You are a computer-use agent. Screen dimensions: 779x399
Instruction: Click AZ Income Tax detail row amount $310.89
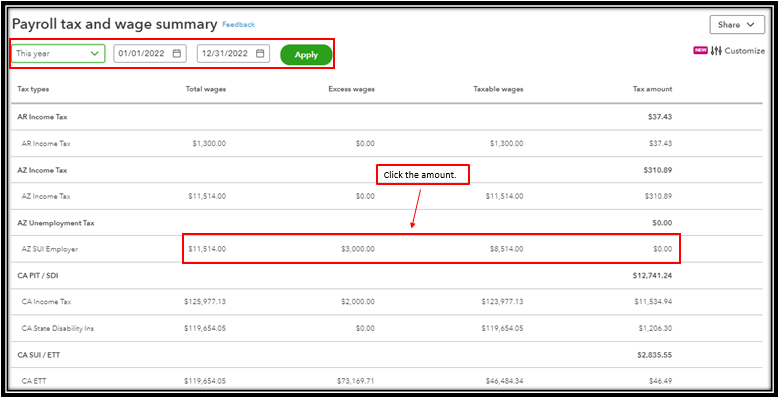pyautogui.click(x=658, y=196)
